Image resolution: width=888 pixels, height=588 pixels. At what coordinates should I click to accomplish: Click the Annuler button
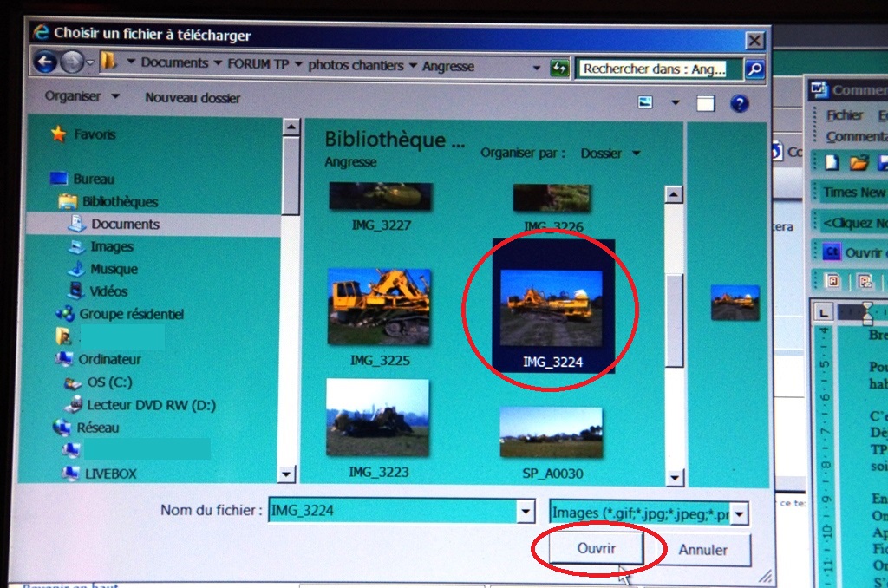[x=703, y=550]
